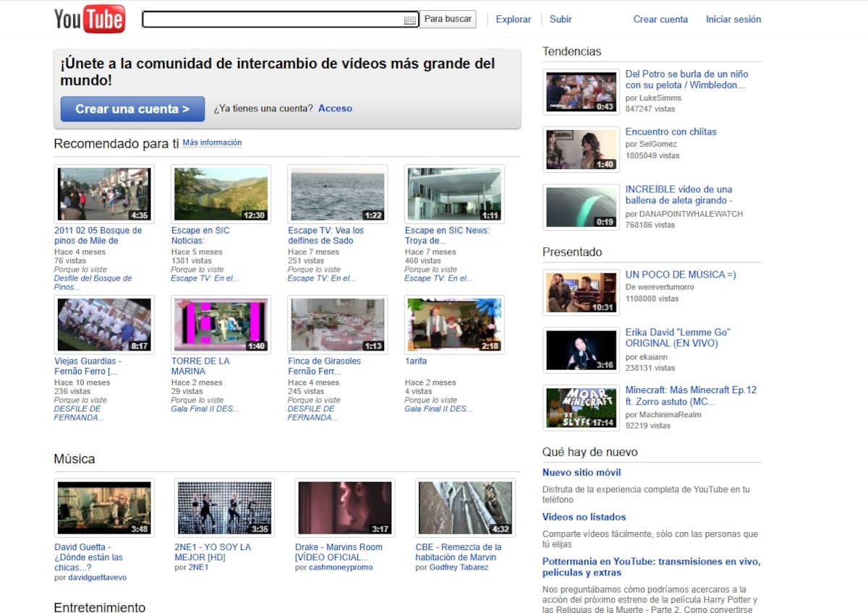Click the YouTube logo

point(90,20)
